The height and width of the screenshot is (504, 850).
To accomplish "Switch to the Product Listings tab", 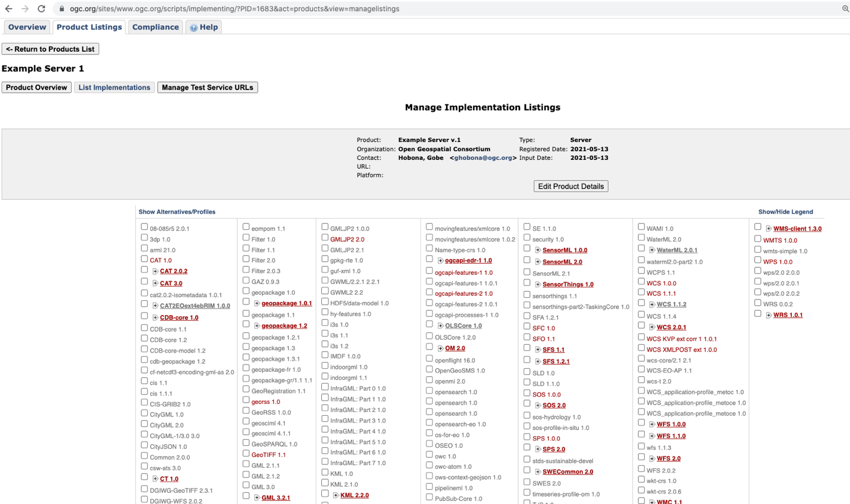I will point(90,27).
